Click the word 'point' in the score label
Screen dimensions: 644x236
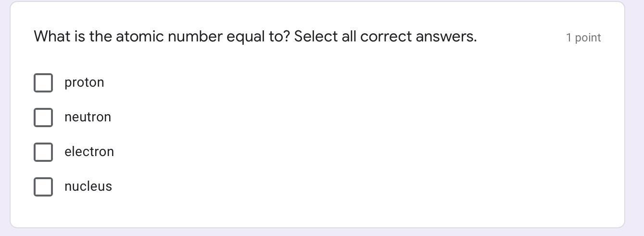pos(588,38)
